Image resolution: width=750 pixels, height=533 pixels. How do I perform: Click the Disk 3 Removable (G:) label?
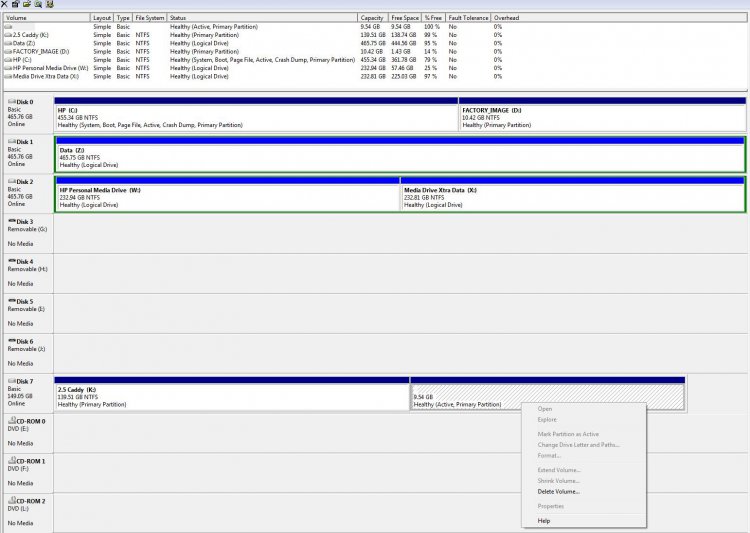27,229
